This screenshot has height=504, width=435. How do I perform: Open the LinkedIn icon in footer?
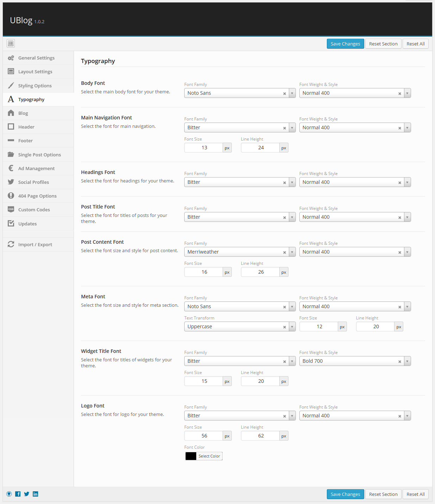[36, 494]
